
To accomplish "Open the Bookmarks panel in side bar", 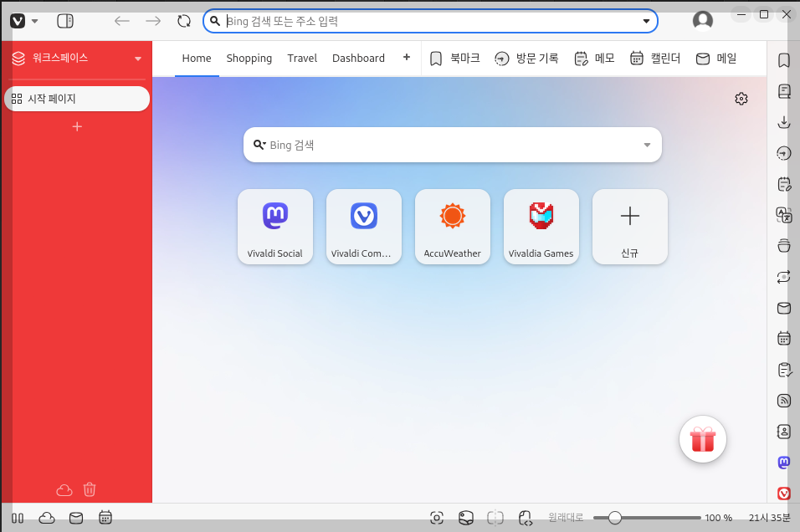I will 783,60.
